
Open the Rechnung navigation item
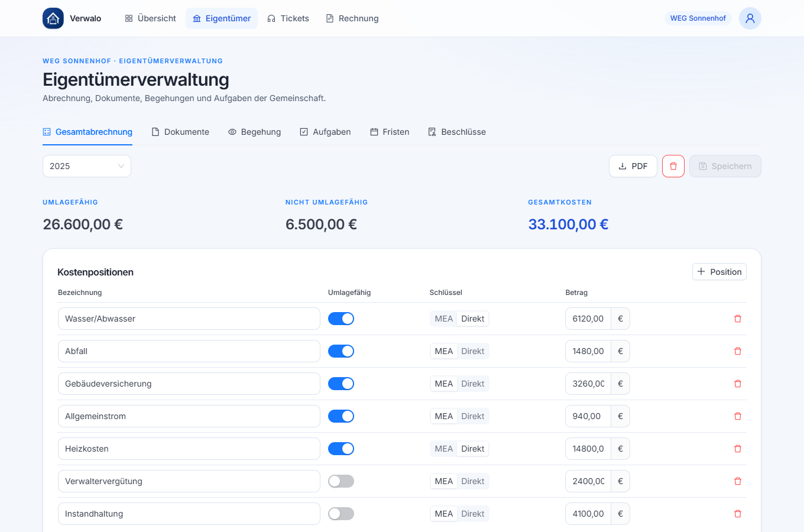[352, 18]
